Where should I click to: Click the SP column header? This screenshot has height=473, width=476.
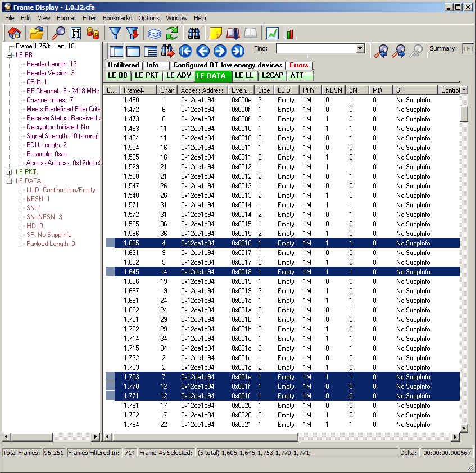(415, 90)
